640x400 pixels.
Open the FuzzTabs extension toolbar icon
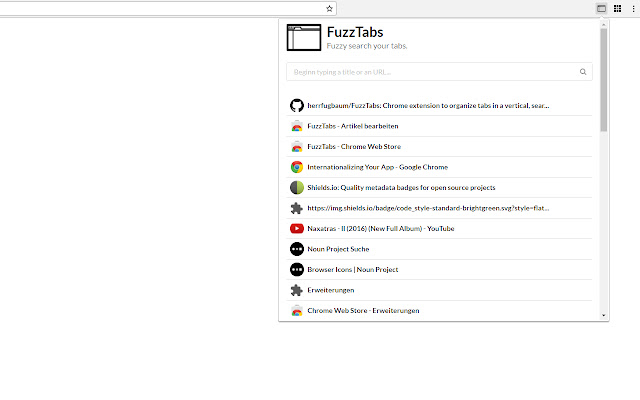(x=601, y=9)
